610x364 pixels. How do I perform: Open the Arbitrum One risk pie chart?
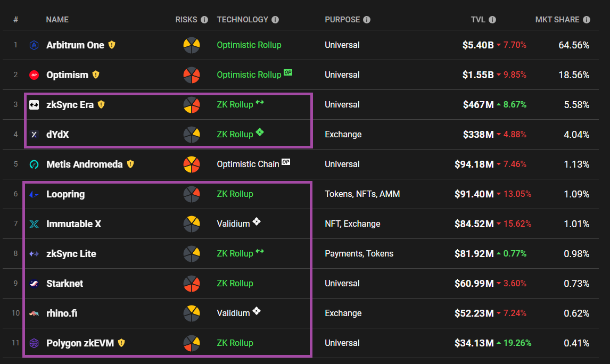[192, 45]
